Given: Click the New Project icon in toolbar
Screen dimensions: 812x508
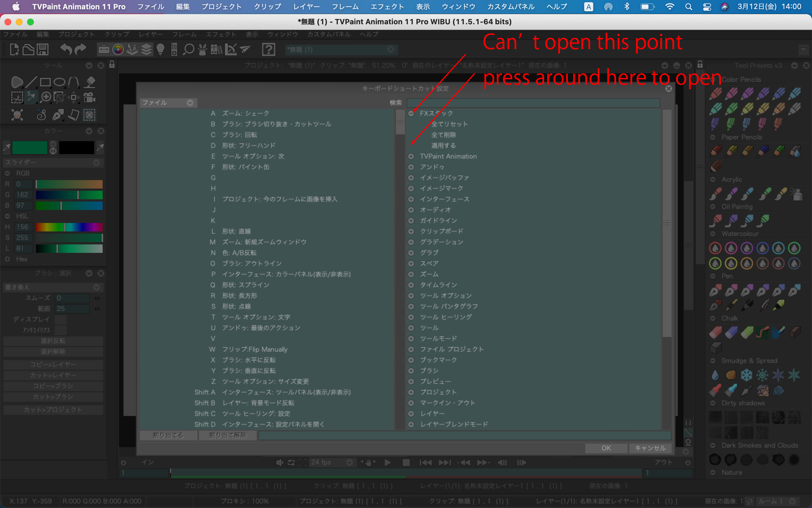Looking at the screenshot, I should click(x=14, y=49).
